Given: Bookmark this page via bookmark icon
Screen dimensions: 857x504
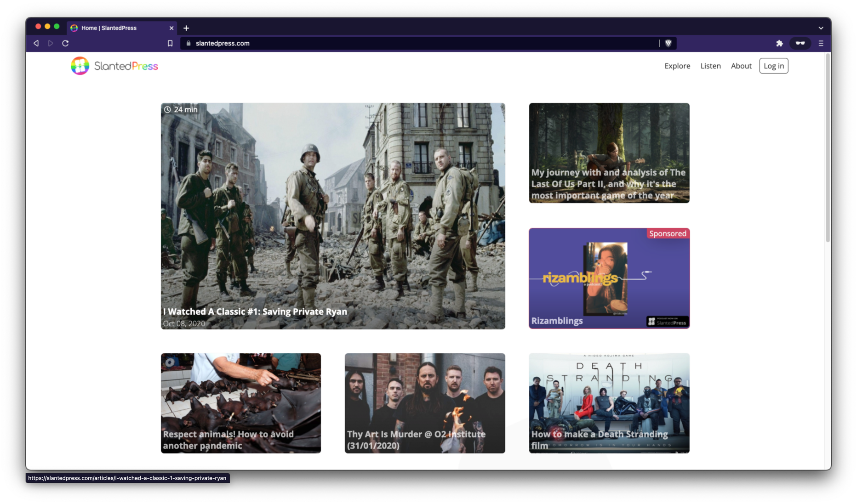Looking at the screenshot, I should pos(170,43).
